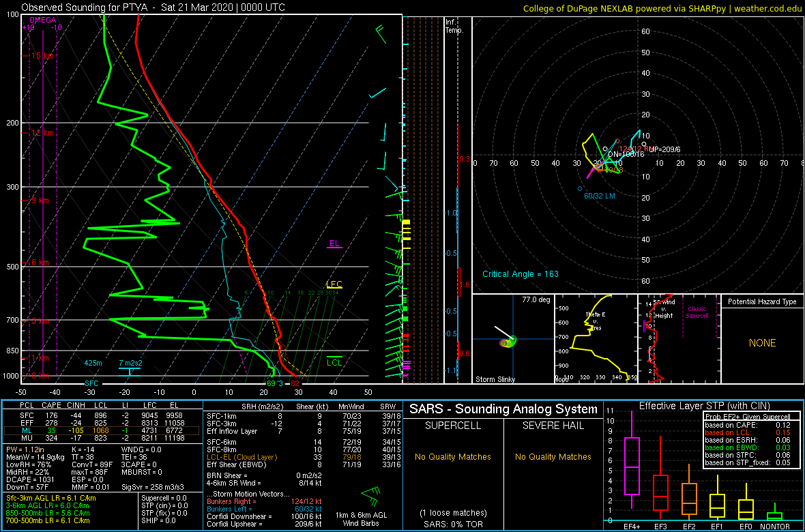
Task: Click the 'SEVERE HAIL' column heading
Action: 555,427
